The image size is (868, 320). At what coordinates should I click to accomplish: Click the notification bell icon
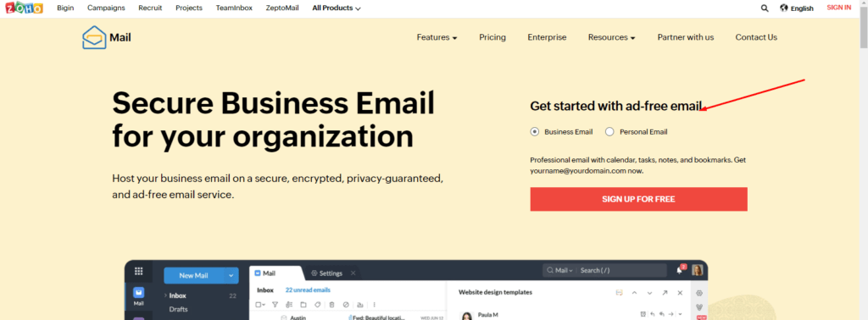pos(680,270)
